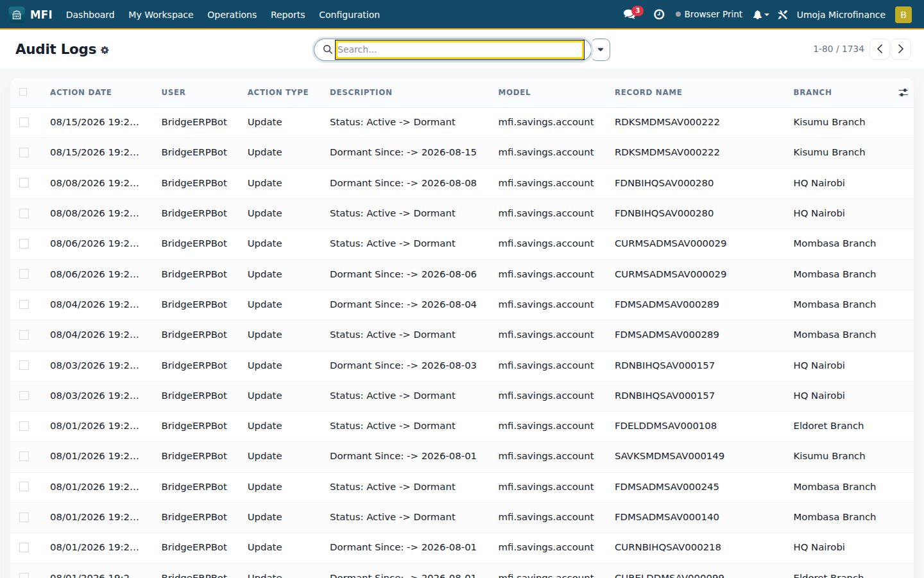Open record FDELDDMSAV000108
The height and width of the screenshot is (578, 924).
[665, 426]
